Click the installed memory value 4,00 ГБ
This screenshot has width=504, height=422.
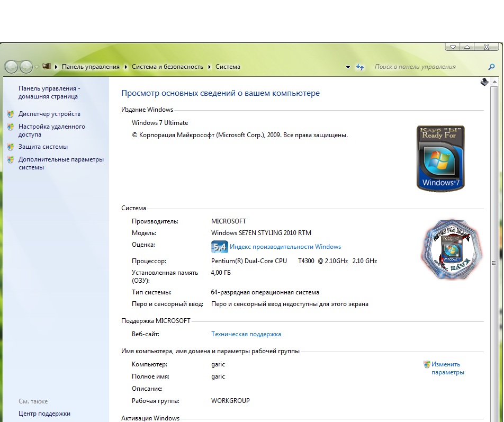[221, 273]
